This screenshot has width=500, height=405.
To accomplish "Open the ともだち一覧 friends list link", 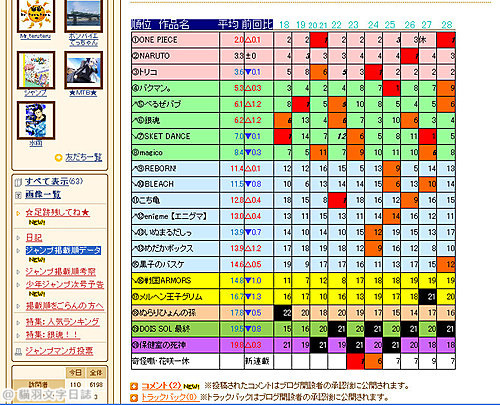I will [84, 157].
